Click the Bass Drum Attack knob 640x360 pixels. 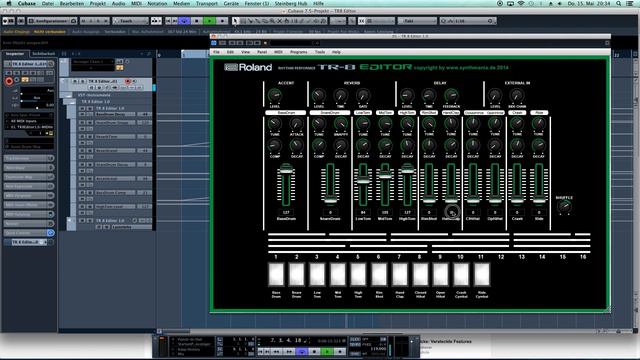pos(296,123)
